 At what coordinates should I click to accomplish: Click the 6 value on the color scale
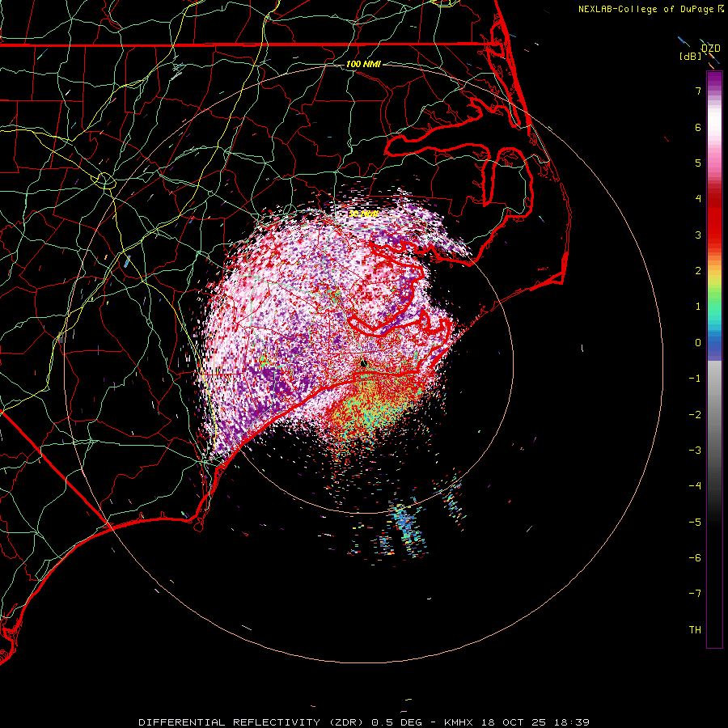[698, 127]
